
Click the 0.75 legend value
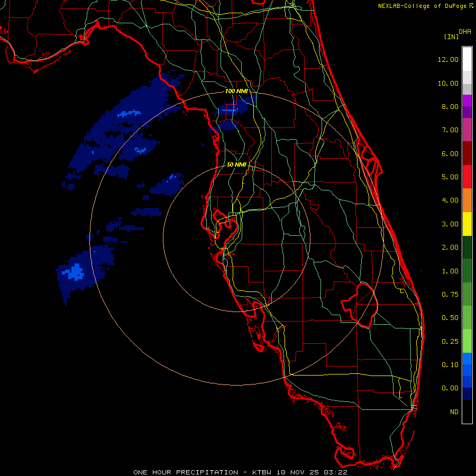tap(450, 295)
